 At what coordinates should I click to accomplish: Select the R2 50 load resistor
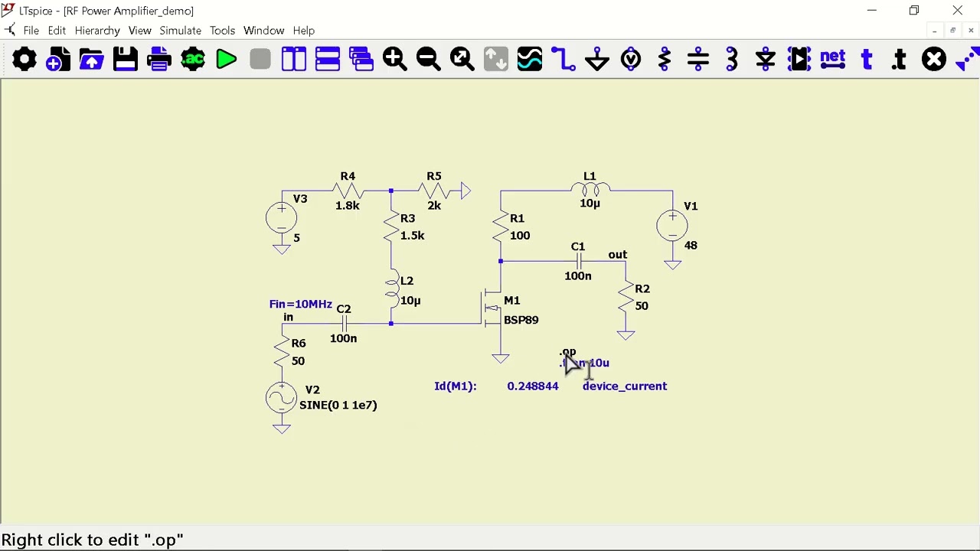626,298
